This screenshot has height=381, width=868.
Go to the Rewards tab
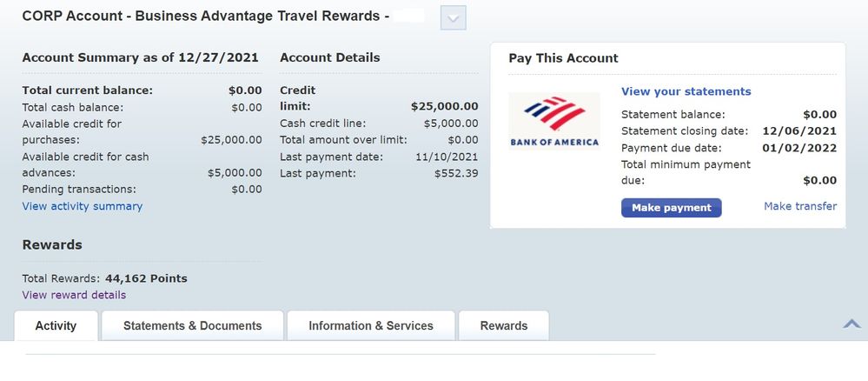(x=504, y=326)
